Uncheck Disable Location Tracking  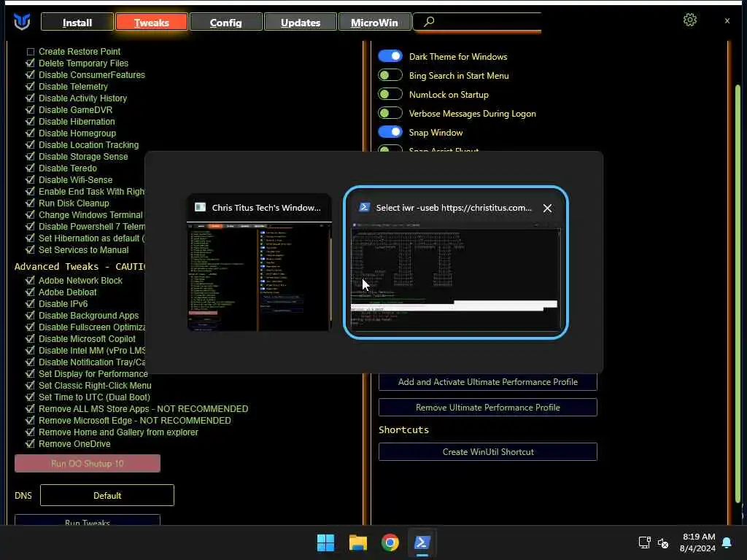(31, 145)
